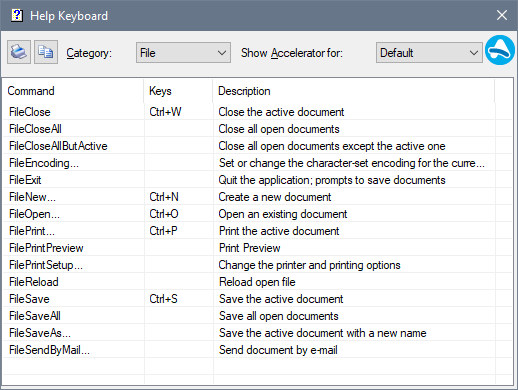Open the Category dropdown showing File
This screenshot has height=390, width=518.
[183, 53]
